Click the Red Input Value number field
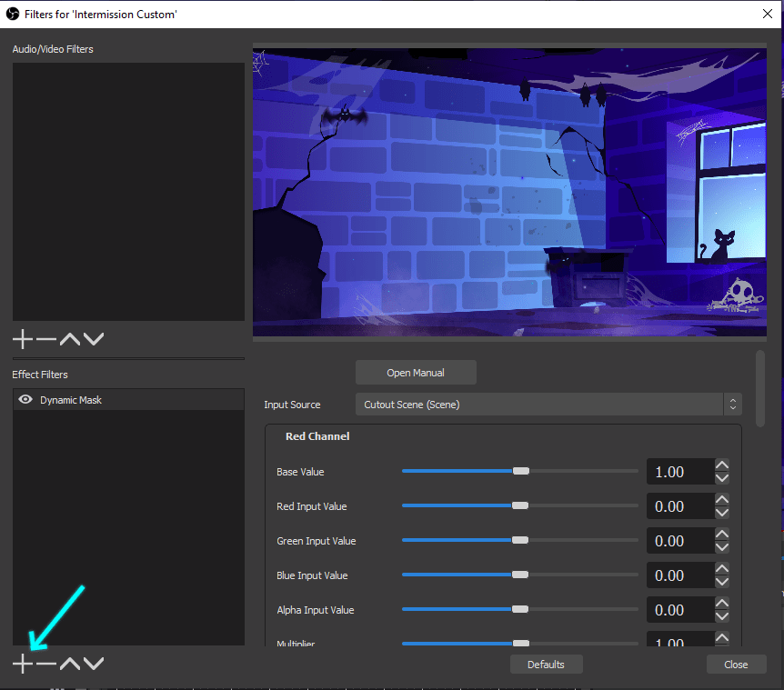Viewport: 784px width, 690px height. click(680, 506)
